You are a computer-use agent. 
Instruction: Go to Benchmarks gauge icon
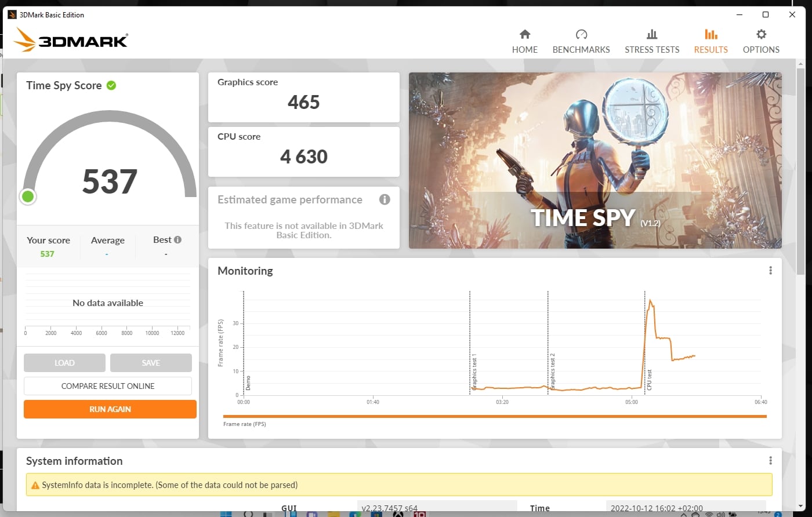(581, 34)
